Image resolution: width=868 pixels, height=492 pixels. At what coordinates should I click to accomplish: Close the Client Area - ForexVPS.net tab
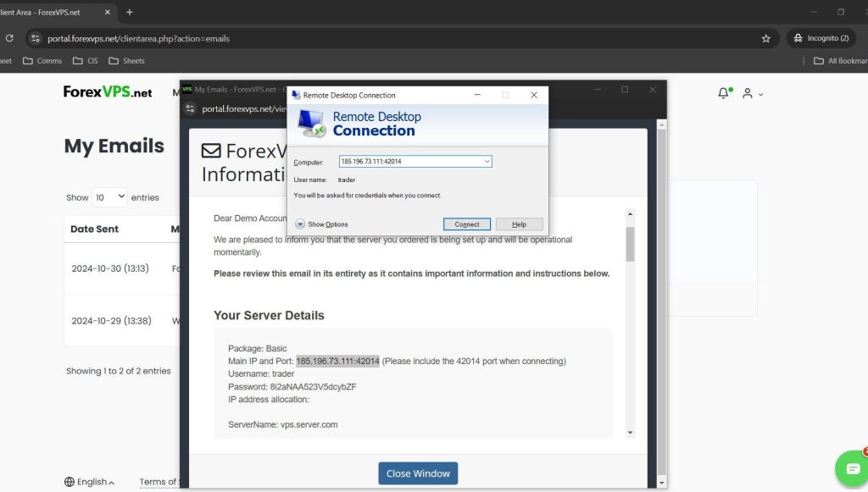[x=108, y=12]
